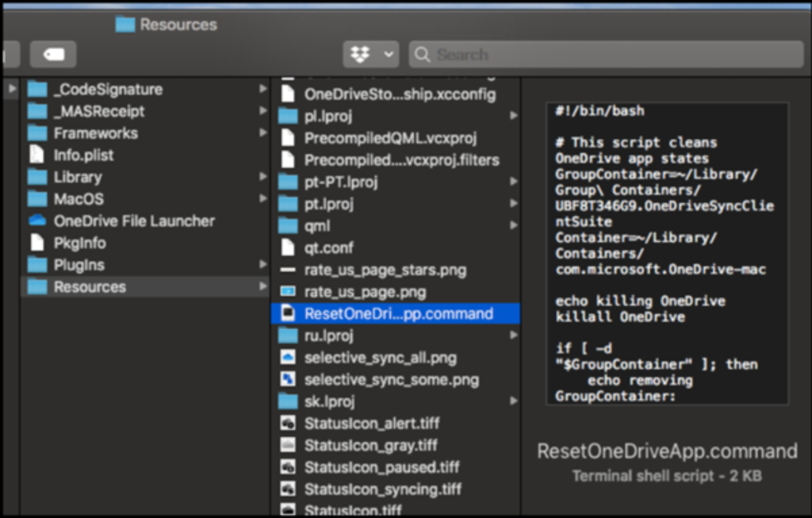Click the StatusIcon_syncing.tiff file icon
812x518 pixels.
click(x=288, y=489)
